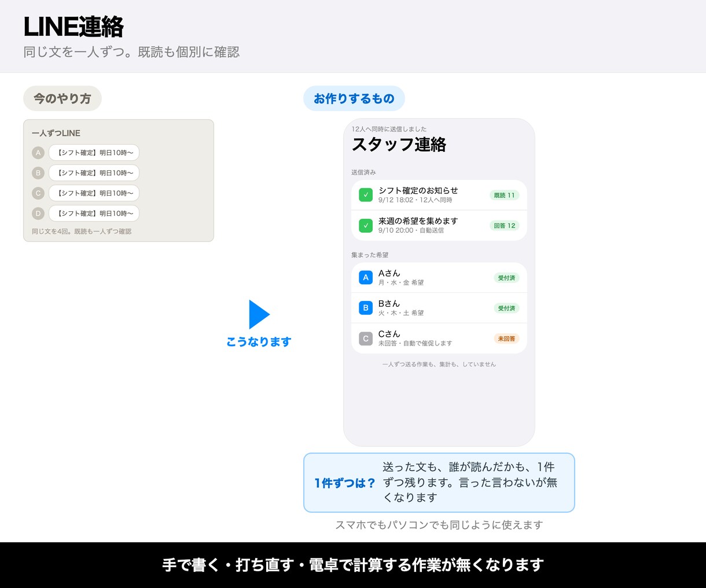The height and width of the screenshot is (588, 706).
Task: Click the 既読 11 badge
Action: coord(505,195)
